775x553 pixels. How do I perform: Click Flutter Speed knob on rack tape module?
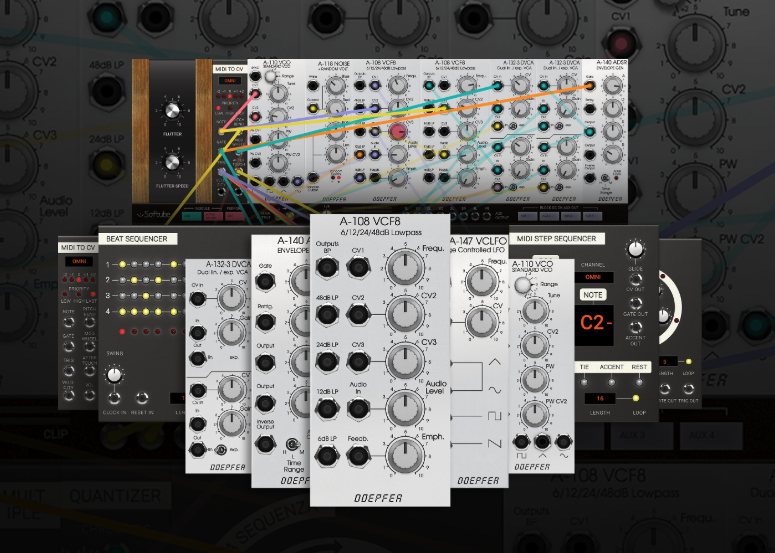pos(172,163)
